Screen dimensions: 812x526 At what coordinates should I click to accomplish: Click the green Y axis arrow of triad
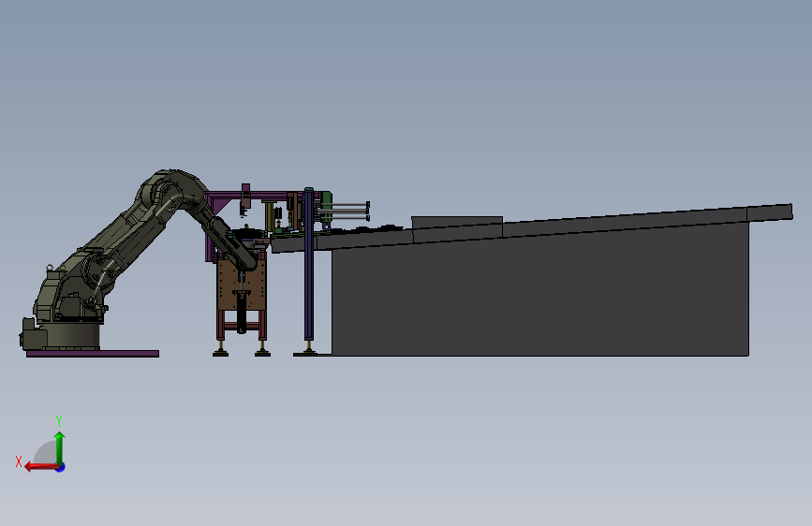(60, 447)
